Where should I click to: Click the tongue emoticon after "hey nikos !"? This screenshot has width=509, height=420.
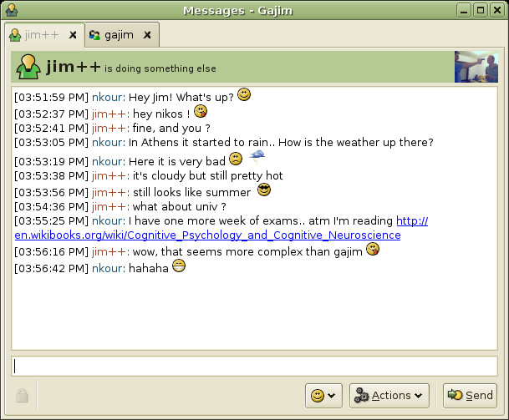click(201, 112)
